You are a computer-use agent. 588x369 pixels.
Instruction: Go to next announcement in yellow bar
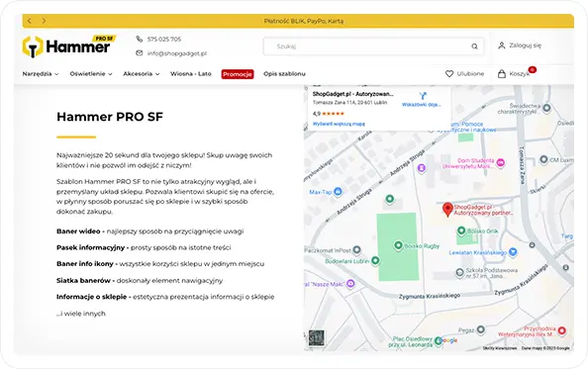coord(44,21)
